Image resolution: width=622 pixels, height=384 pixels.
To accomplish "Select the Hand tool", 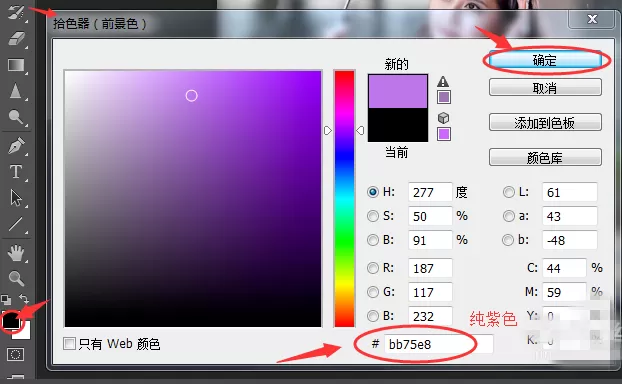I will 16,253.
